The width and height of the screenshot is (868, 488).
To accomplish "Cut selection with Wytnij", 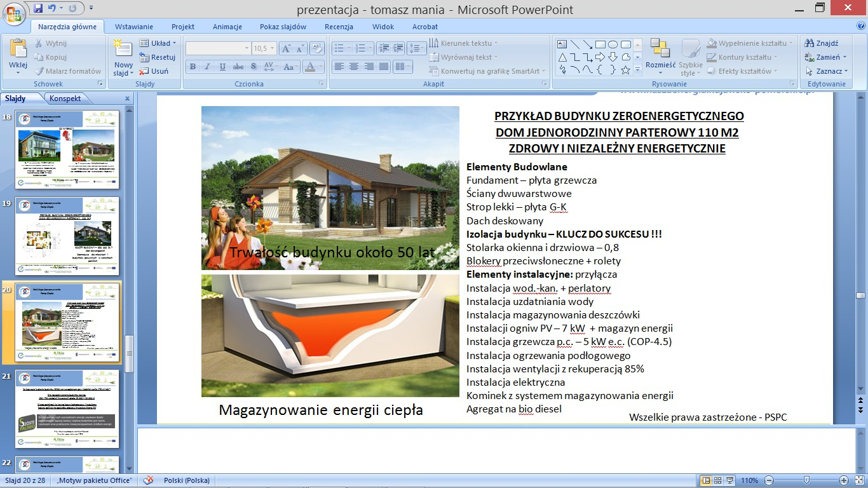I will click(50, 43).
